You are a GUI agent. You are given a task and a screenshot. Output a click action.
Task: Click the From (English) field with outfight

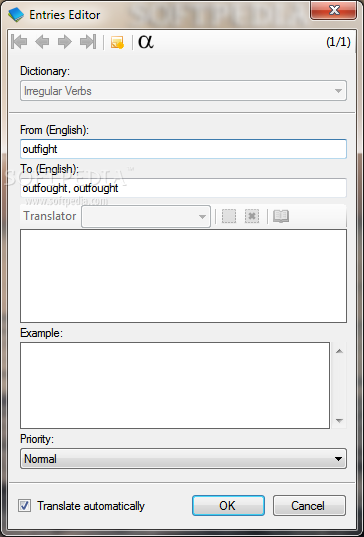tap(184, 149)
